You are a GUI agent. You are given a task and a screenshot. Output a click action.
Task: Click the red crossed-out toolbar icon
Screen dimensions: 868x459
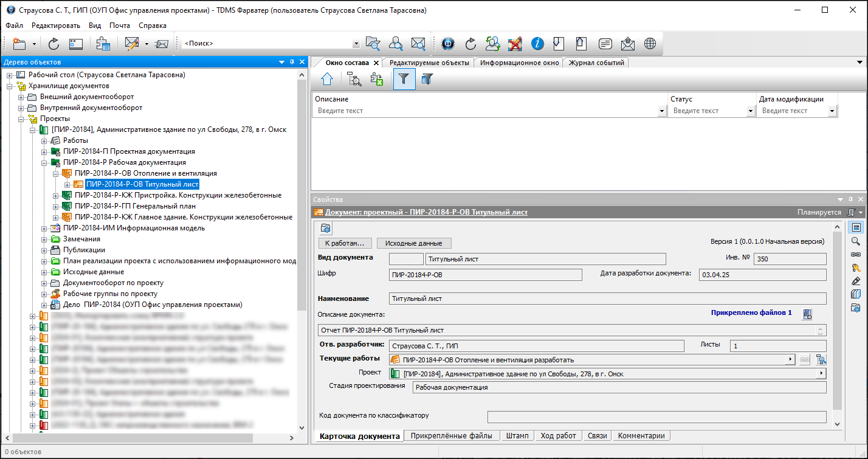click(515, 44)
